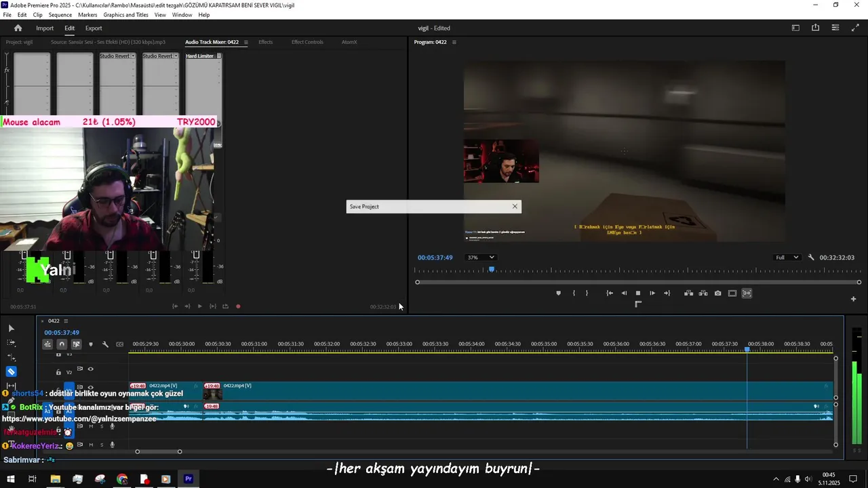Viewport: 868px width, 488px height.
Task: Open Program 0422 panel menu
Action: point(454,42)
